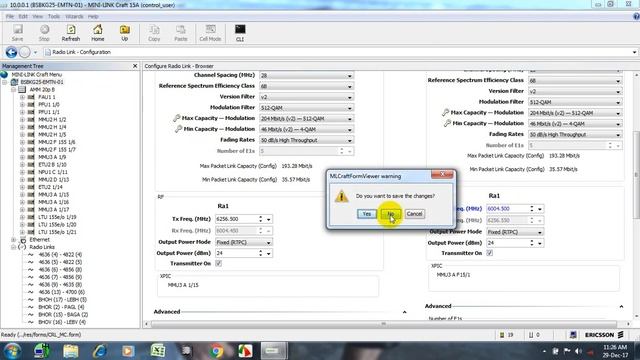Expand the Ethernet tree node
The height and width of the screenshot is (360, 640).
(x=13, y=240)
